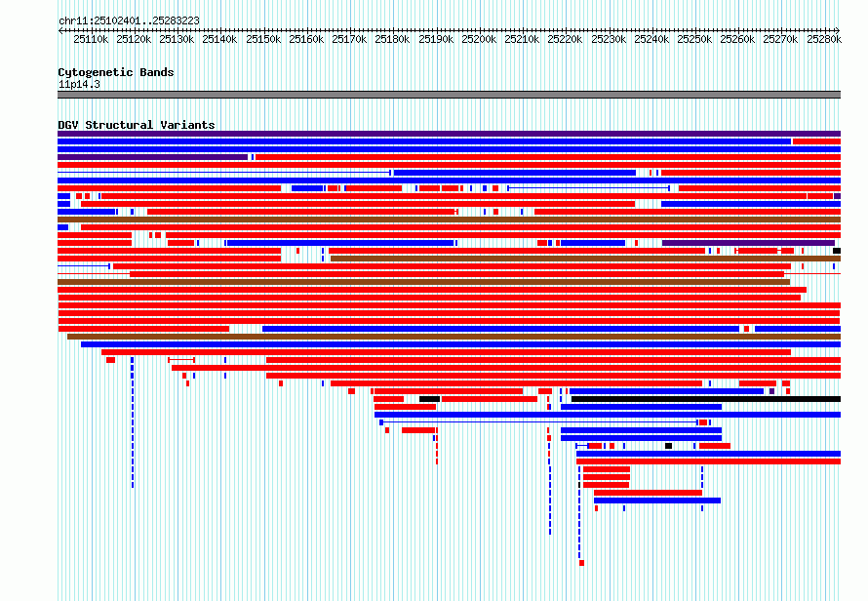Select the 25190k ruler position

[436, 39]
